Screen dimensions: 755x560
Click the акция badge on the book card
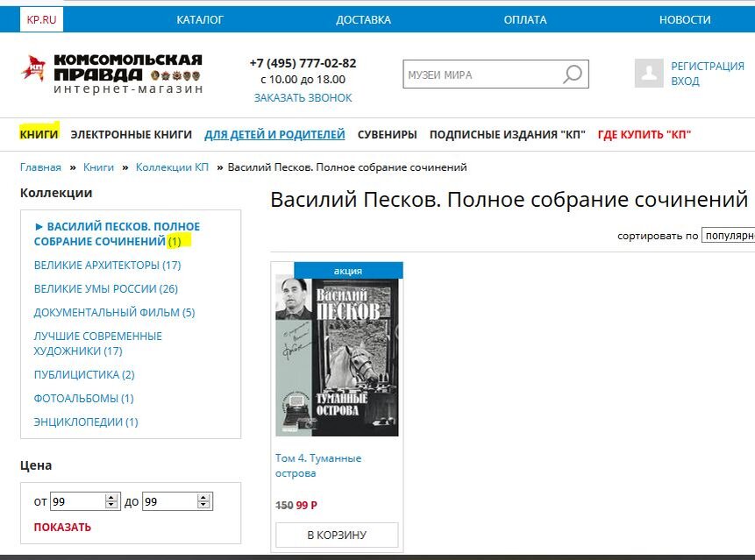pyautogui.click(x=348, y=271)
